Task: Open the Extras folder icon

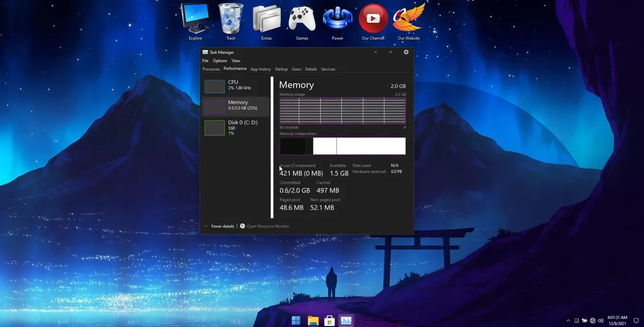Action: [266, 19]
